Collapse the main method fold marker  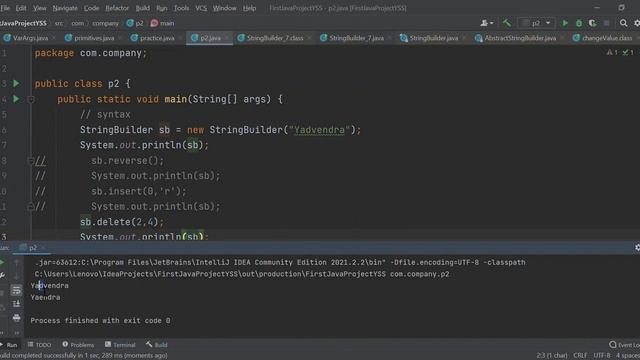[x=31, y=99]
